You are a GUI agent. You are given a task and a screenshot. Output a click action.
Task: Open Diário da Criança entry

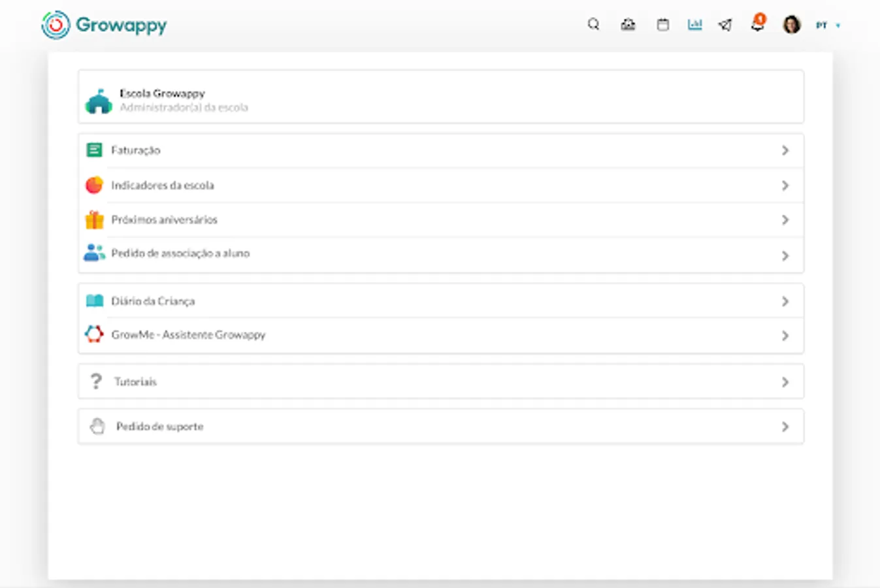pos(441,301)
